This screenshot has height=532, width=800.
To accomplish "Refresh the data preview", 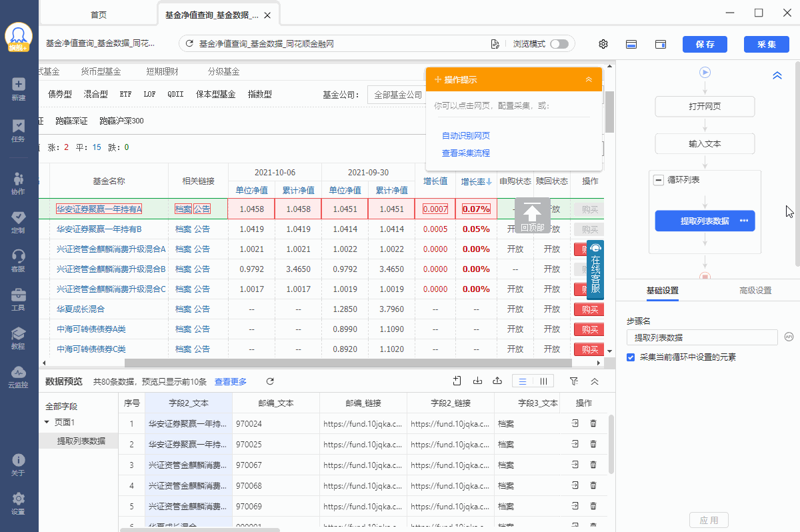I will pyautogui.click(x=270, y=381).
